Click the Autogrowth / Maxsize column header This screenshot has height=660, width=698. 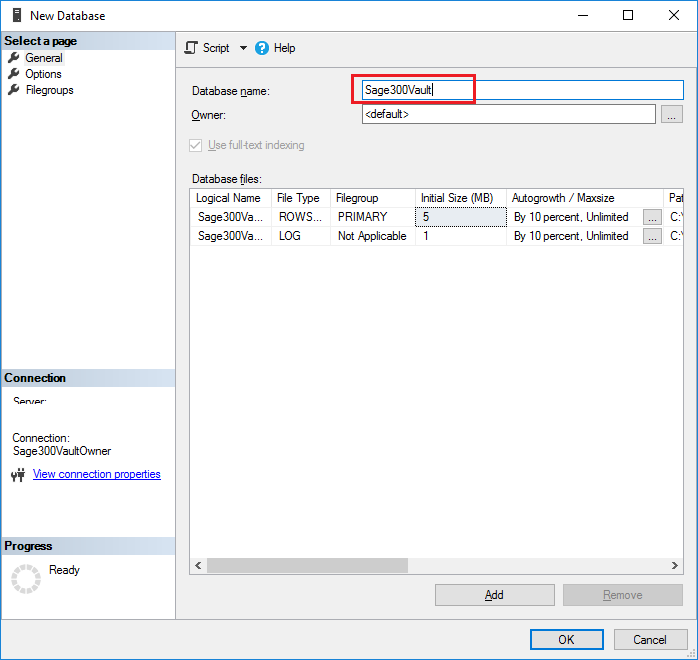[585, 198]
